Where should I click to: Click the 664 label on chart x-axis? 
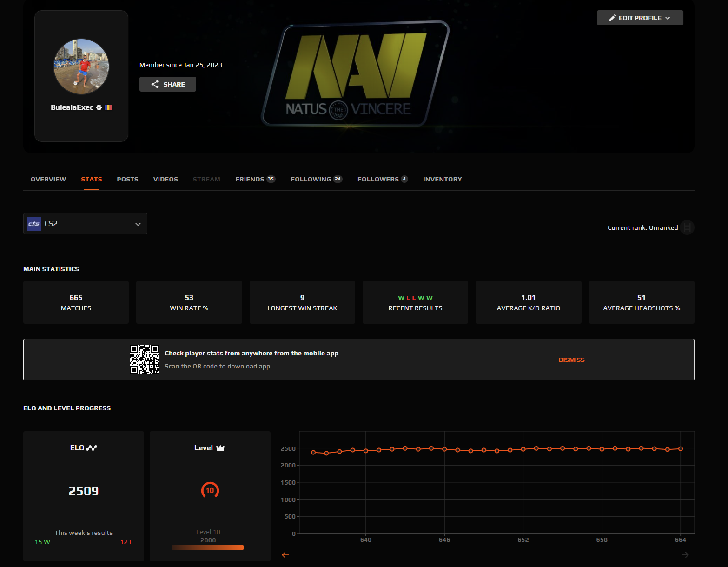pos(681,540)
